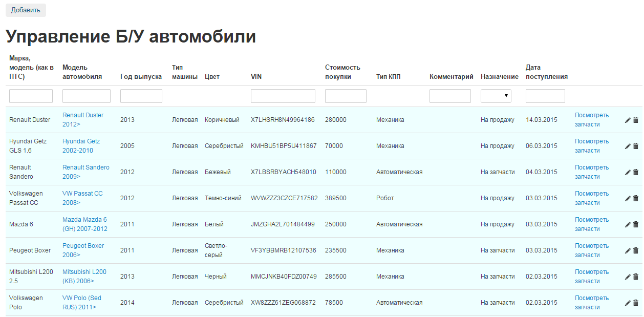This screenshot has width=644, height=317.
Task: Delete the Mitsubishi L200 2.5 row
Action: pos(636,277)
